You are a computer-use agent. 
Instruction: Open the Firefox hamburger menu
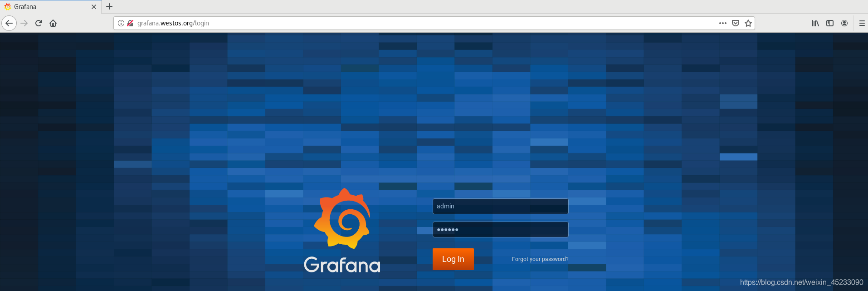pyautogui.click(x=862, y=23)
